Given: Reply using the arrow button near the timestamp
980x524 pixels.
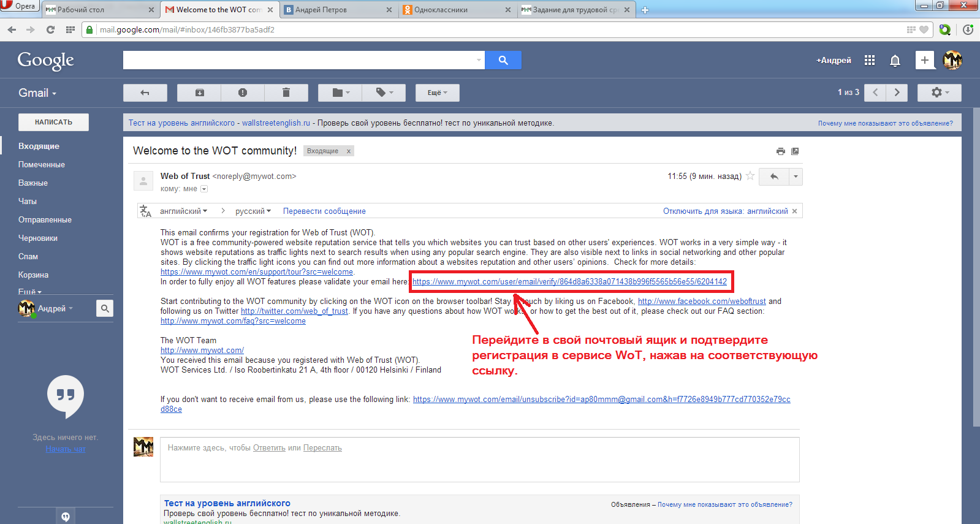Looking at the screenshot, I should pyautogui.click(x=774, y=177).
